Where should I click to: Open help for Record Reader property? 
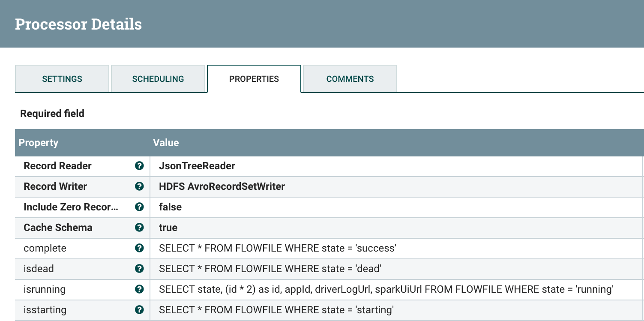(x=139, y=166)
